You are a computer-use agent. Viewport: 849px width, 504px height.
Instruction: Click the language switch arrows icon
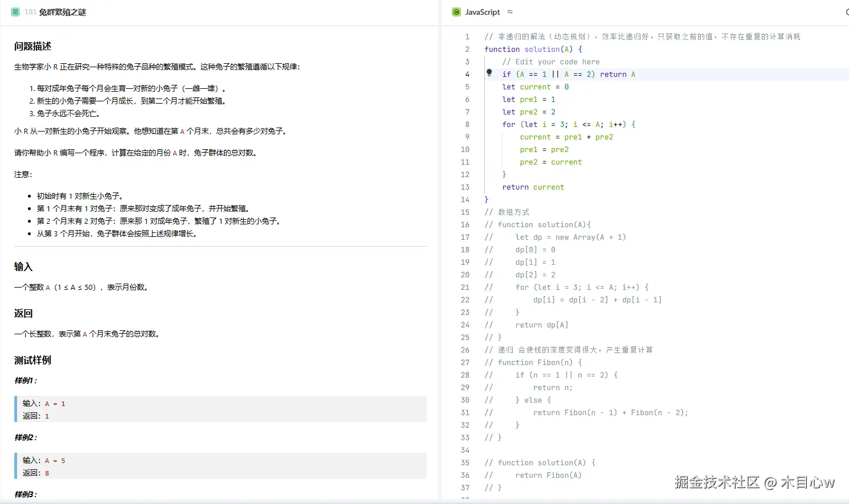coord(510,12)
